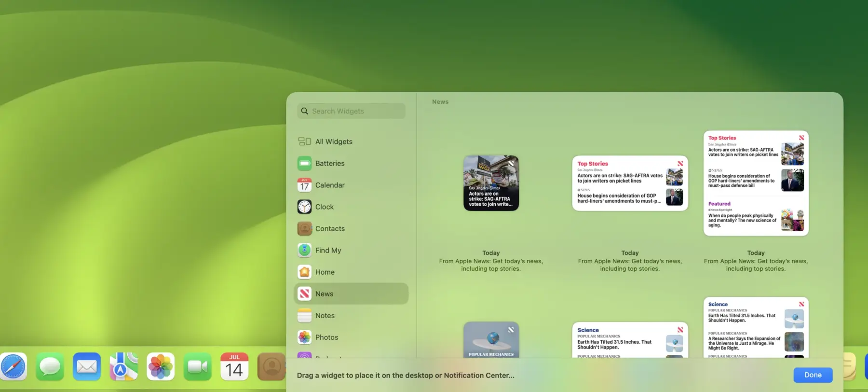868x392 pixels.
Task: Open Contacts app from the Dock
Action: tap(271, 367)
